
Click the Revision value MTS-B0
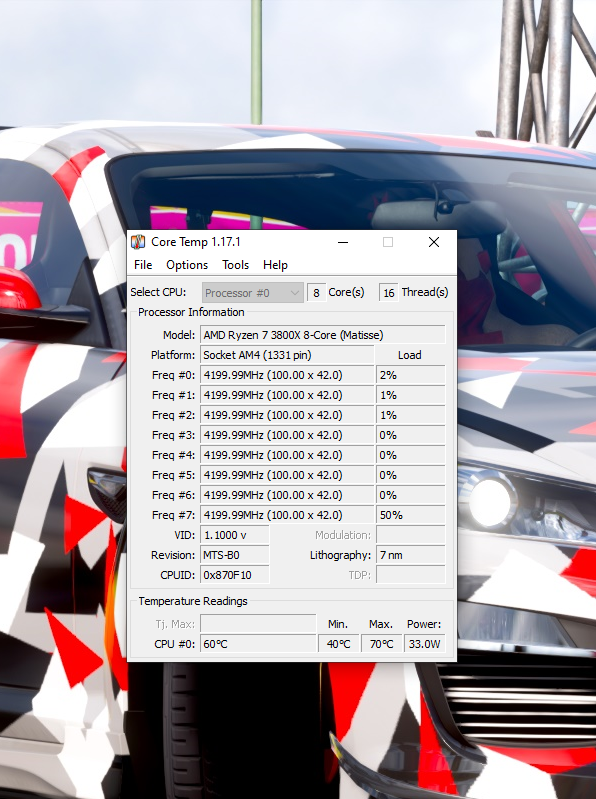(x=235, y=555)
